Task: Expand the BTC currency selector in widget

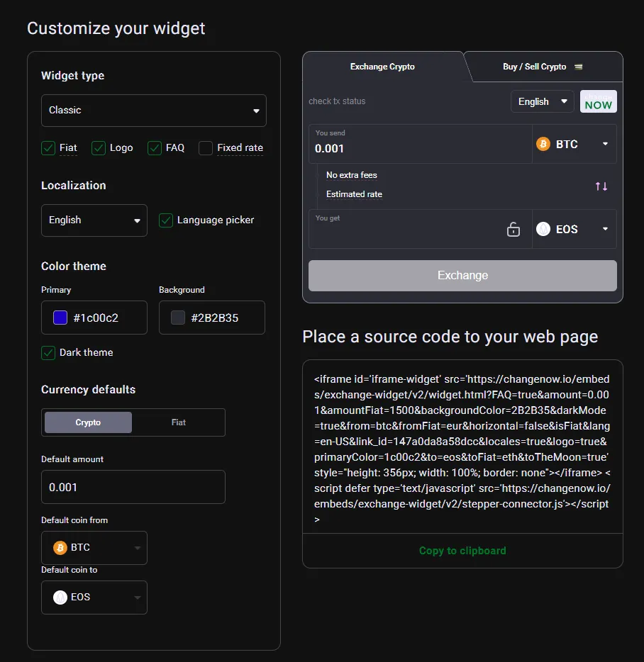Action: coord(574,144)
